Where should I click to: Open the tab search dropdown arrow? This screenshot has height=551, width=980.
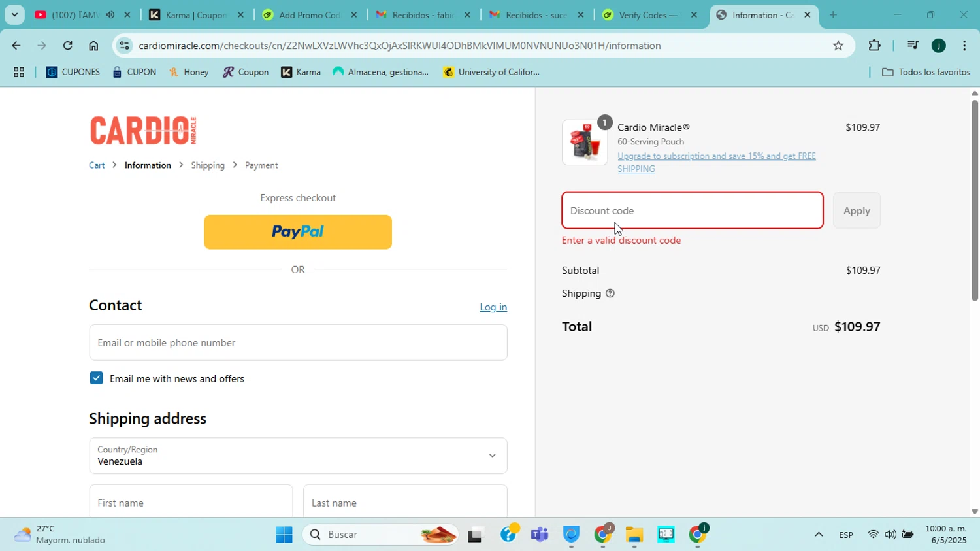pos(14,14)
